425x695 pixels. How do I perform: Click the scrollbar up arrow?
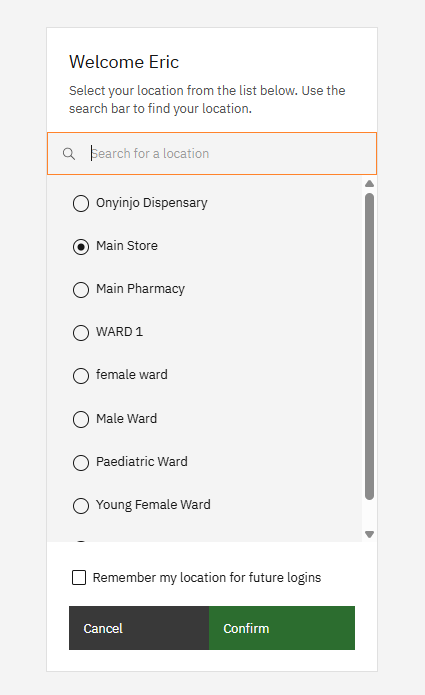(369, 184)
